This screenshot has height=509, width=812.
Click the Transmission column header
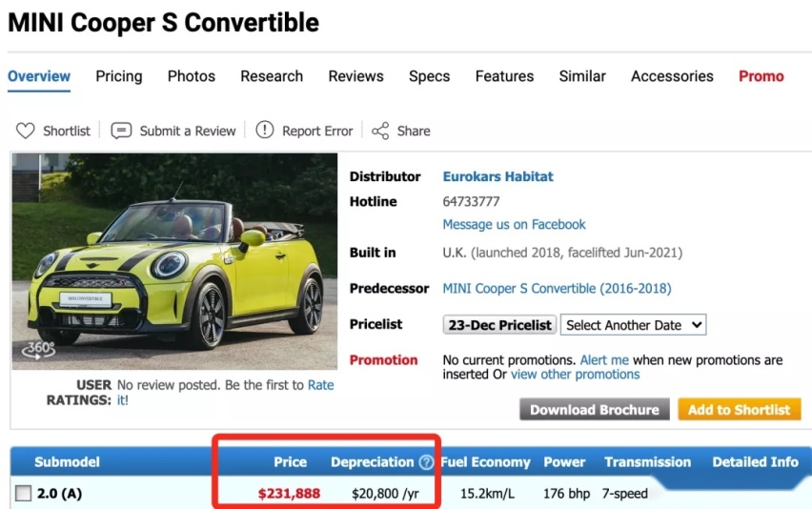[647, 462]
